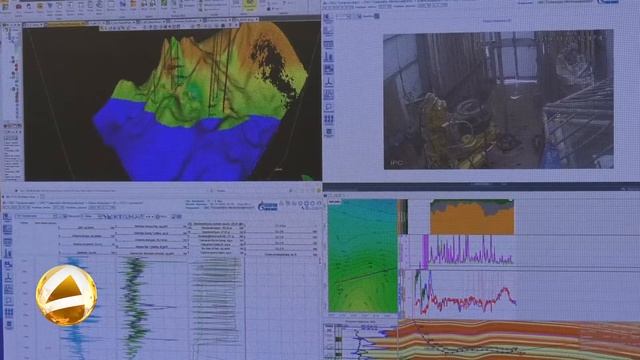Click the square comment-like icon in the camera feed window sidebar
This screenshot has height=360, width=640.
pyautogui.click(x=329, y=107)
